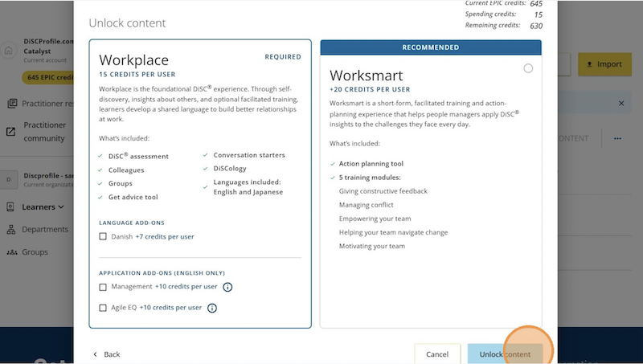Click 'Empowering your team' module text

(375, 219)
